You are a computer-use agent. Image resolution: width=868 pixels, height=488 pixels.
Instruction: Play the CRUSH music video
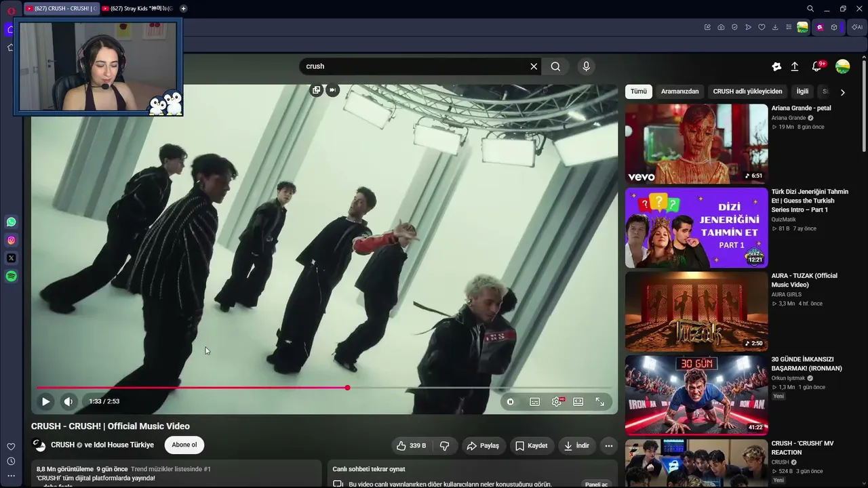click(x=45, y=401)
